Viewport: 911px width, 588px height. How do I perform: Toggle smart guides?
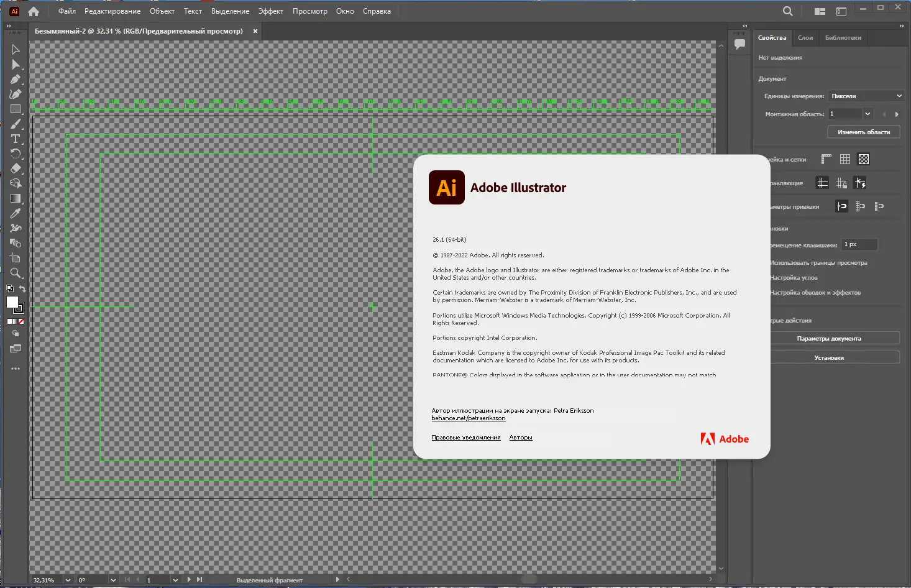[x=860, y=183]
